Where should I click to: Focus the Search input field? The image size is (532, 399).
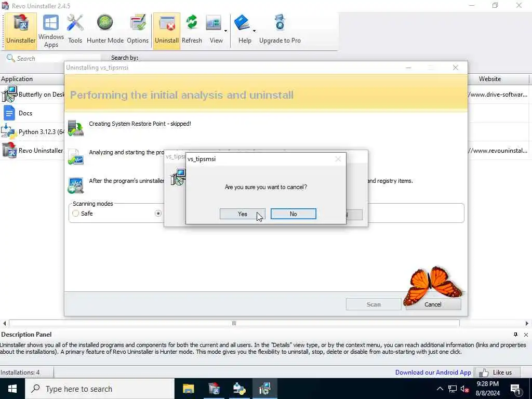point(58,58)
